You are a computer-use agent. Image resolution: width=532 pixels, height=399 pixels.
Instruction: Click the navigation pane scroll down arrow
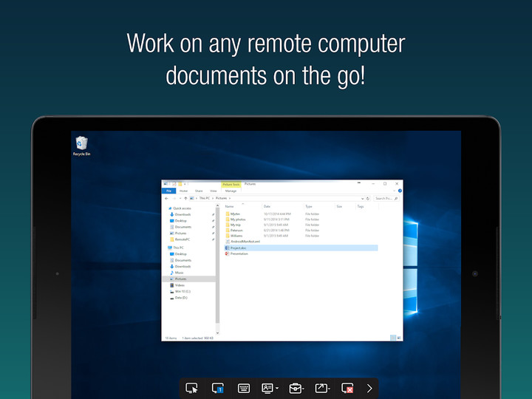click(217, 333)
